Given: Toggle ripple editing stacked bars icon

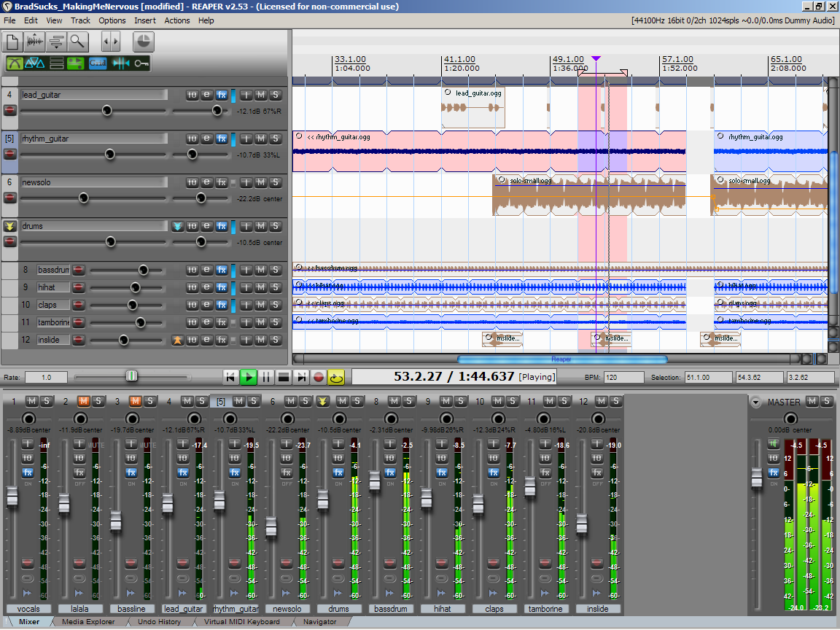Looking at the screenshot, I should click(x=56, y=63).
